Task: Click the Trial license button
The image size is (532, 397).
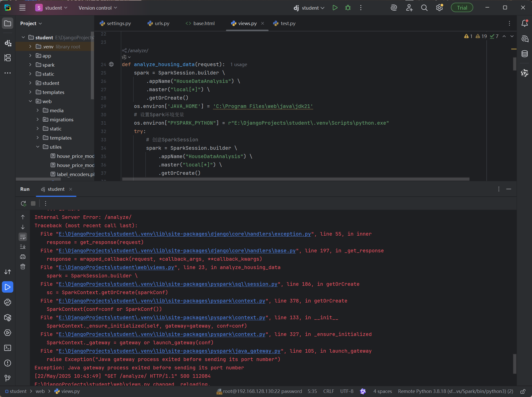Action: 462,8
